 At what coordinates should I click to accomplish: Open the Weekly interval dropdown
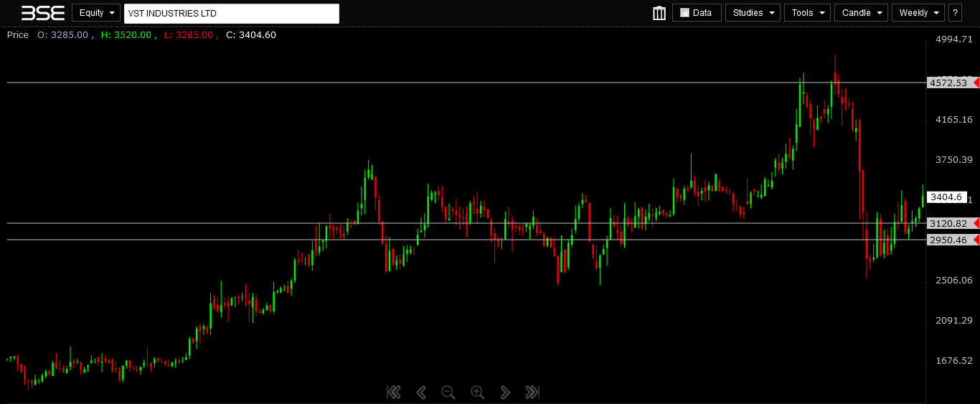tap(918, 13)
